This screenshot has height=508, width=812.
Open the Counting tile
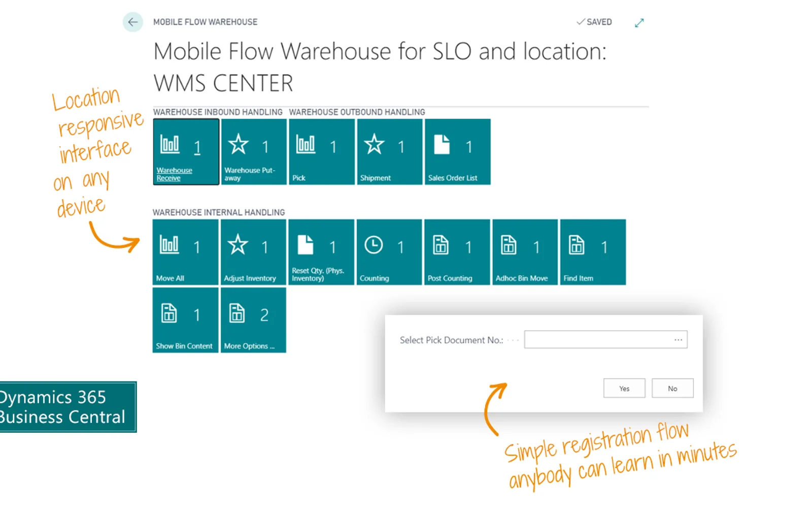(389, 252)
